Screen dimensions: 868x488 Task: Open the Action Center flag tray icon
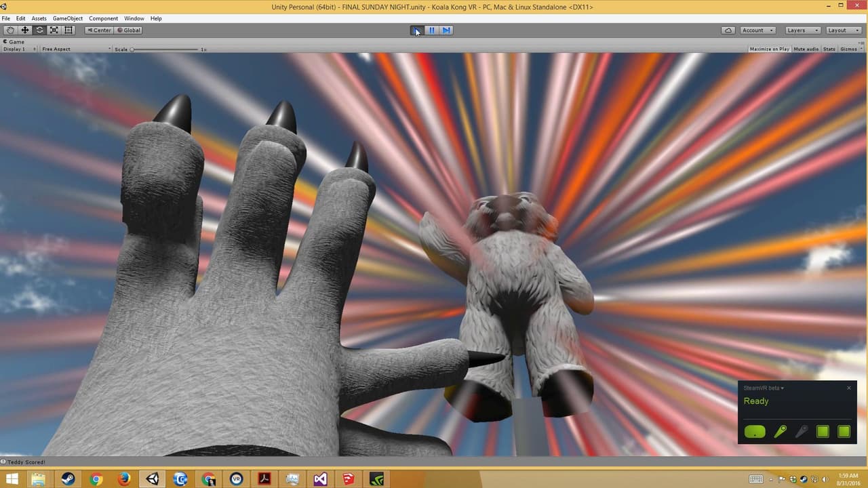781,479
